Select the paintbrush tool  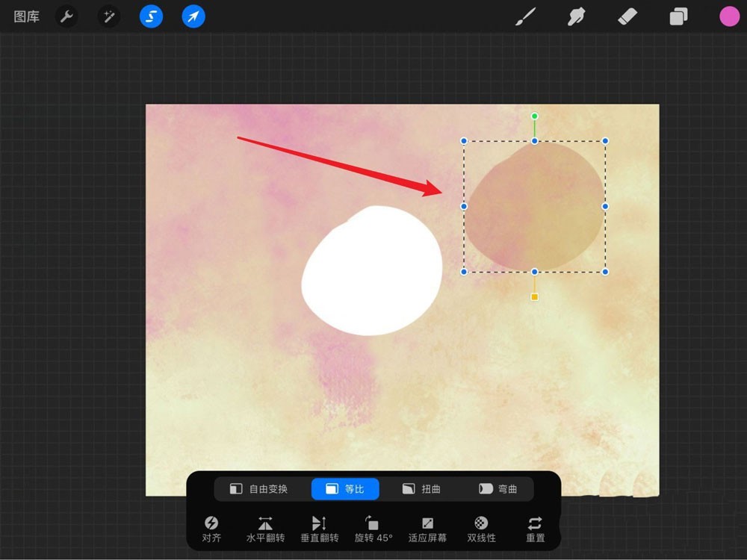[525, 17]
